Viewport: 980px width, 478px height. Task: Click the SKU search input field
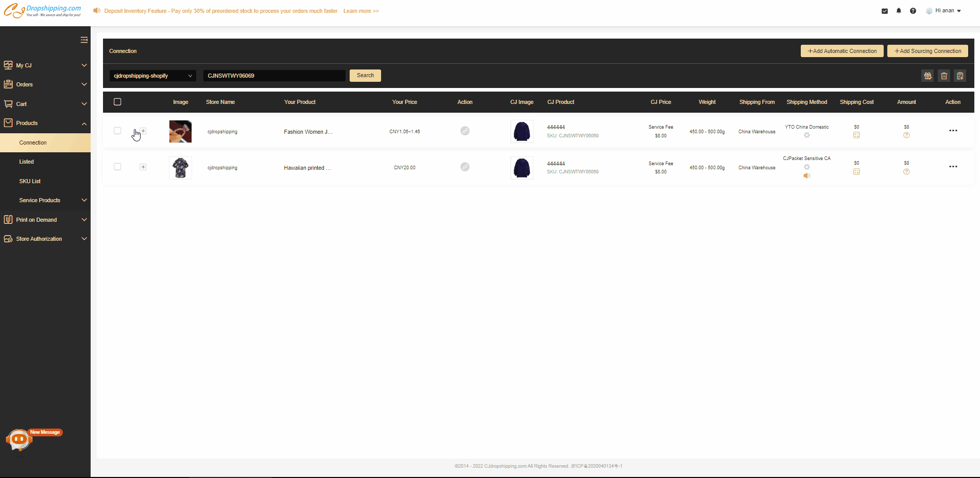point(274,76)
